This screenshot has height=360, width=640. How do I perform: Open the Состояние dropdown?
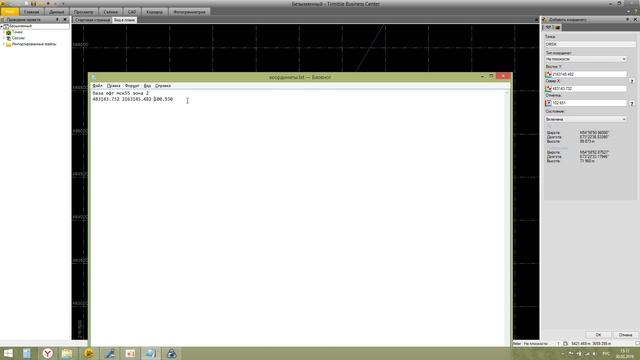pyautogui.click(x=586, y=119)
